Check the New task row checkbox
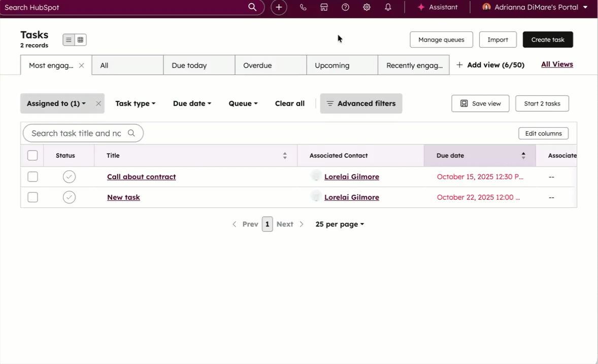This screenshot has width=598, height=364. [x=33, y=197]
